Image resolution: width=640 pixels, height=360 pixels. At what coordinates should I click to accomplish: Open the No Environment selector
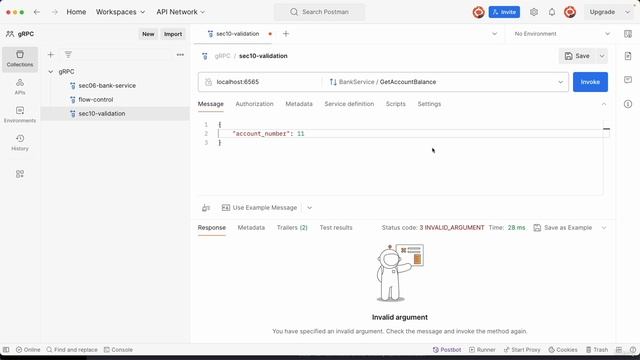pyautogui.click(x=562, y=34)
